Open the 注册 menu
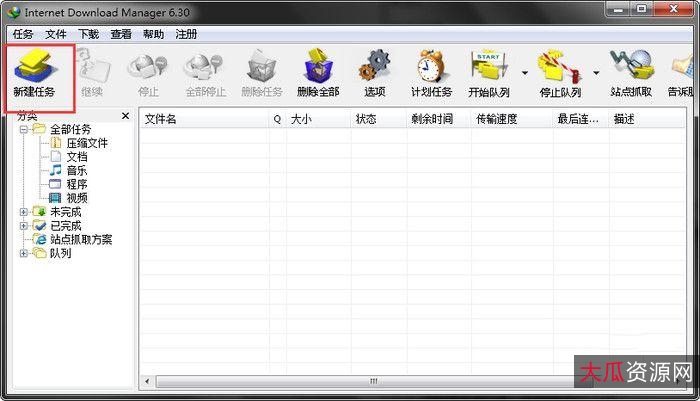This screenshot has height=401, width=700. [x=186, y=34]
